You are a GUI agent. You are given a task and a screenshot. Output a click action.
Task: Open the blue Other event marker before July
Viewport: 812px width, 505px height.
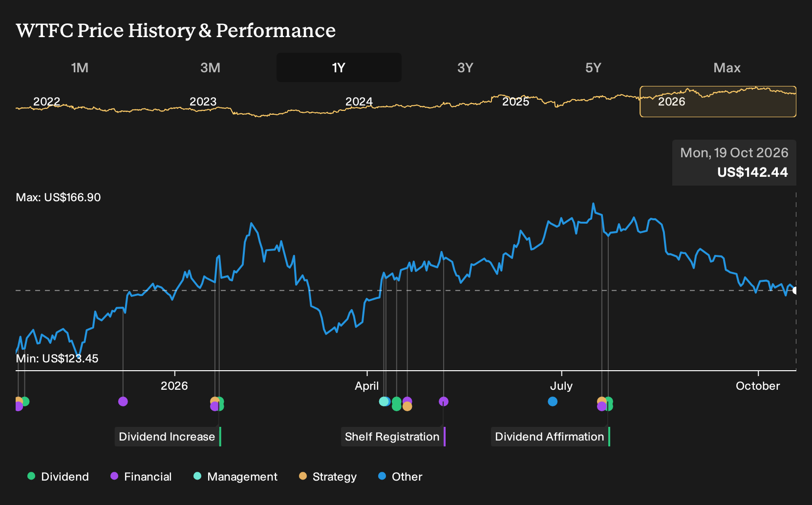(x=553, y=401)
